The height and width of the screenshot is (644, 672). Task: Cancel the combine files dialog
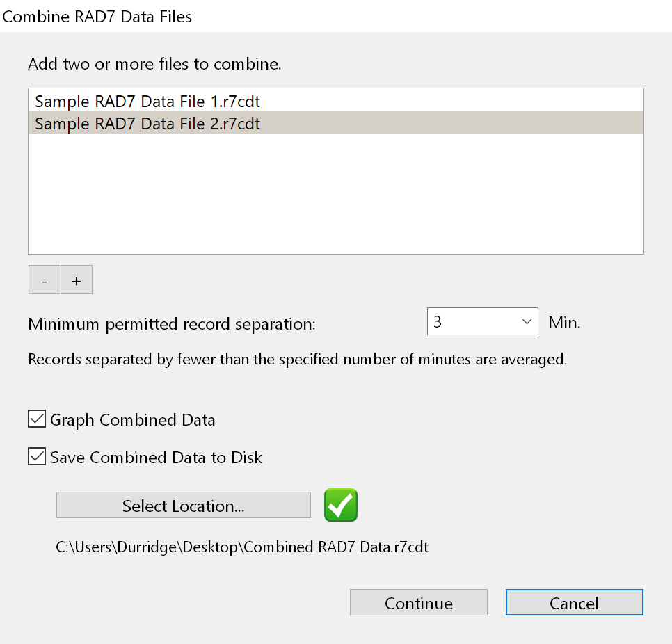coord(574,603)
